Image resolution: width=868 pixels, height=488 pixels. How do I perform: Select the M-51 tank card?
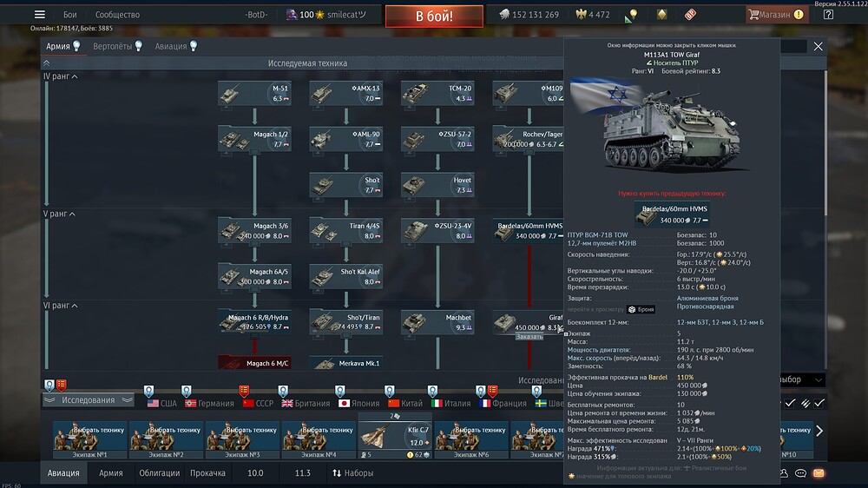pos(254,93)
